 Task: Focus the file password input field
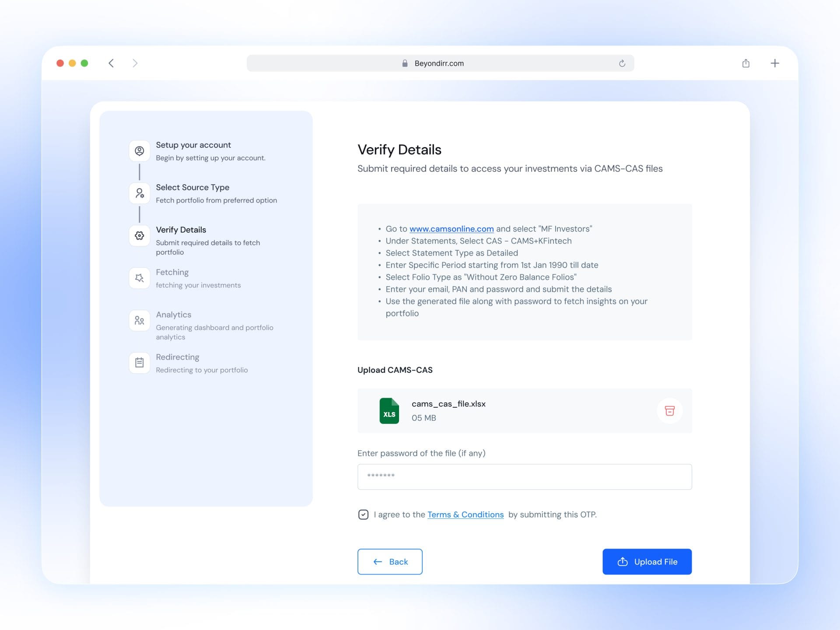click(525, 477)
